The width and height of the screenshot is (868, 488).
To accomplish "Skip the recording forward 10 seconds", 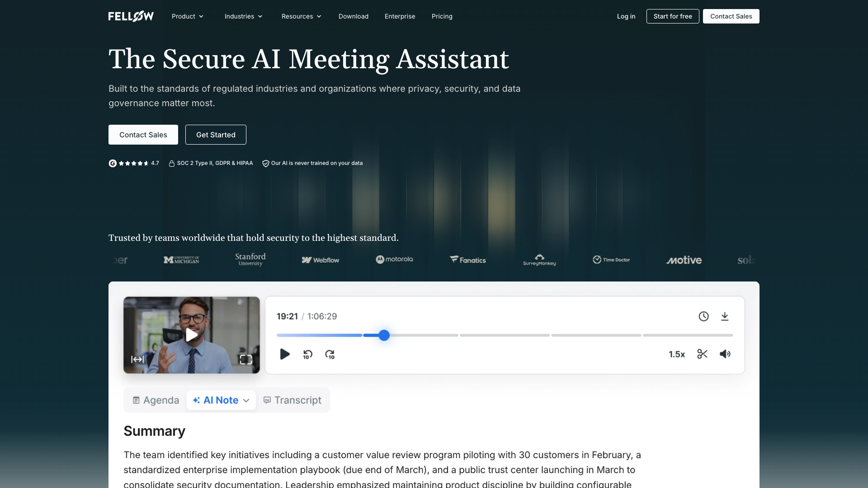I will [x=330, y=355].
